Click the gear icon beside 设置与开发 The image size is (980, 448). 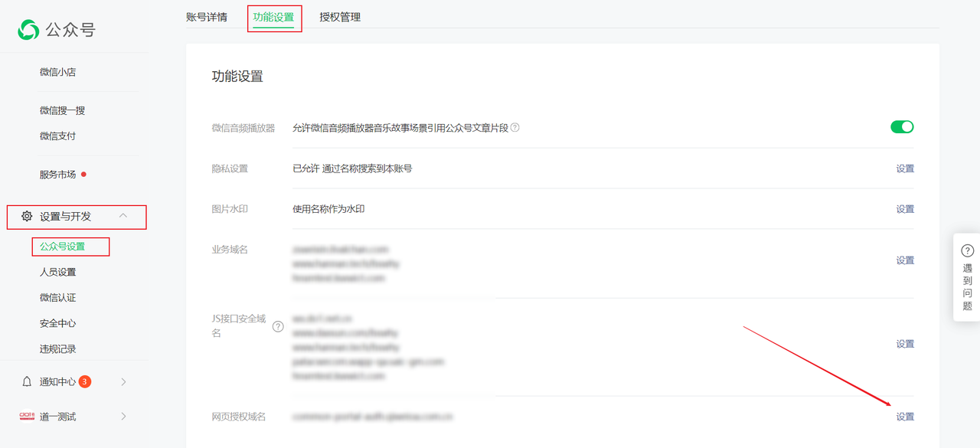point(27,217)
